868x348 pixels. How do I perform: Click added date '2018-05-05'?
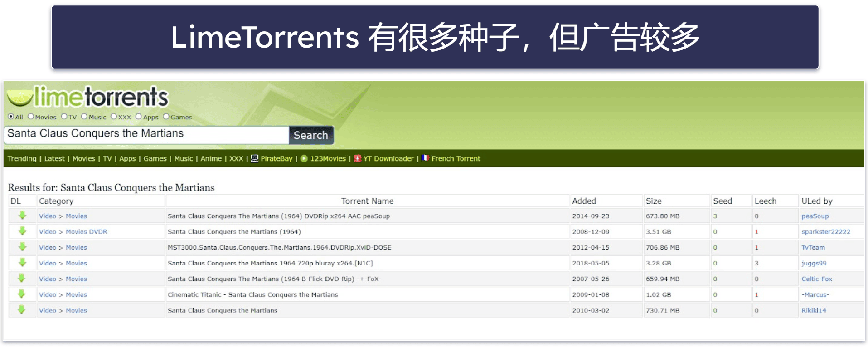pyautogui.click(x=590, y=263)
